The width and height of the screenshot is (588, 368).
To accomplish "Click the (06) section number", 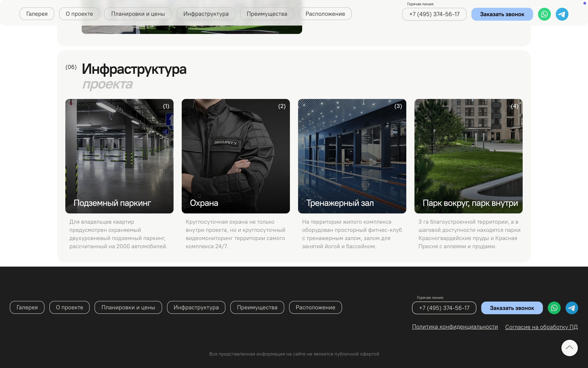I will pos(71,67).
